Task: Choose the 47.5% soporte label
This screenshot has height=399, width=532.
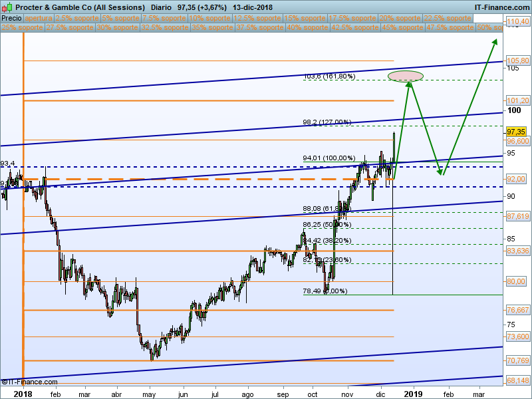Action: tap(450, 27)
